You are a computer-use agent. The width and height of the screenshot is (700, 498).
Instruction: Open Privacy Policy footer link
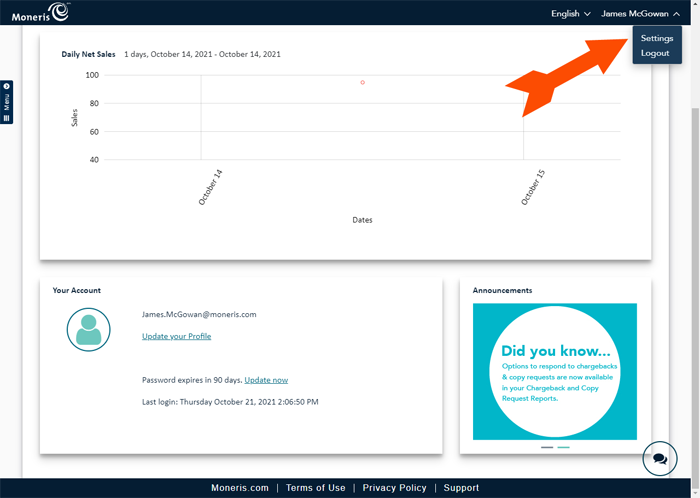[x=394, y=488]
